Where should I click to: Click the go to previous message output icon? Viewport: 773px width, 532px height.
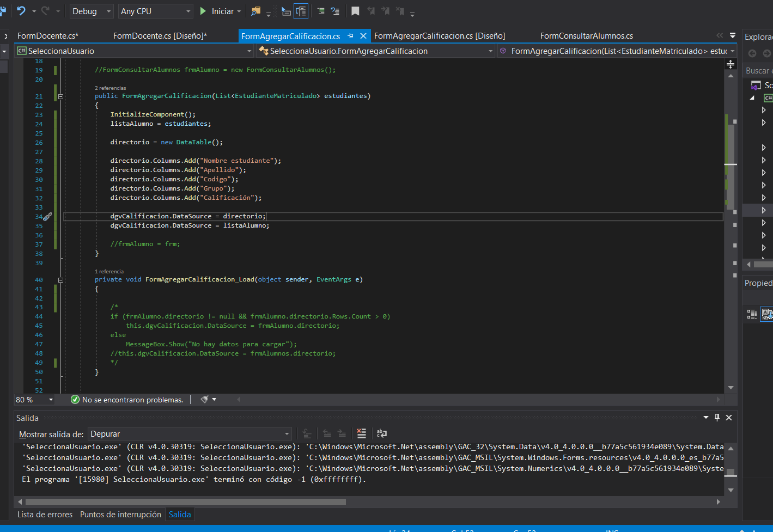(x=327, y=433)
